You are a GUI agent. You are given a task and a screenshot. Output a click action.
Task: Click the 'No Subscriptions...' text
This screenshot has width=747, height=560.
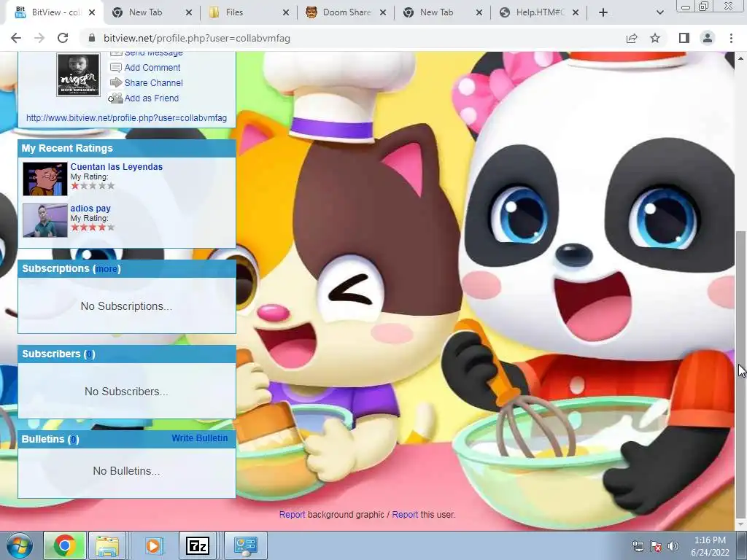(x=126, y=306)
